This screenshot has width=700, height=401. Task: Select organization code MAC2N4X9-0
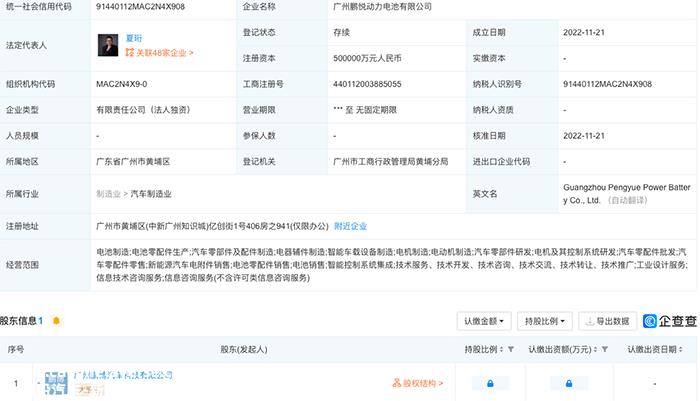click(x=121, y=84)
